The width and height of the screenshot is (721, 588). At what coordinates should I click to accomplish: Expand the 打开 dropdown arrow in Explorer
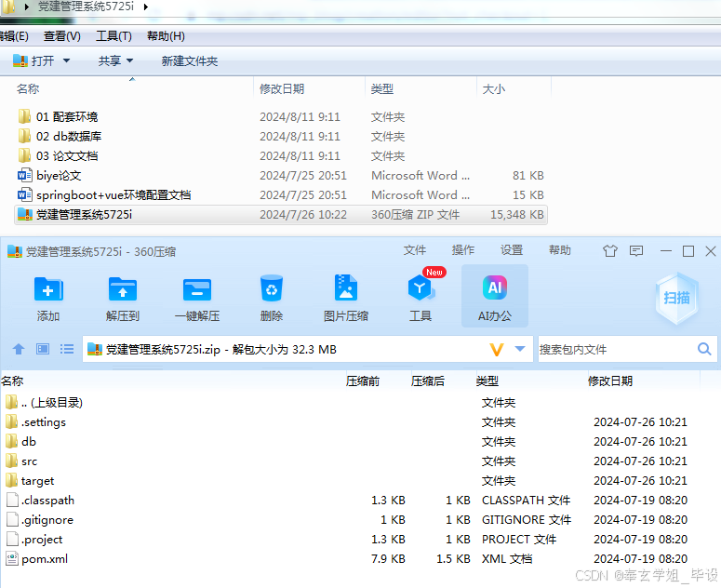[x=66, y=60]
